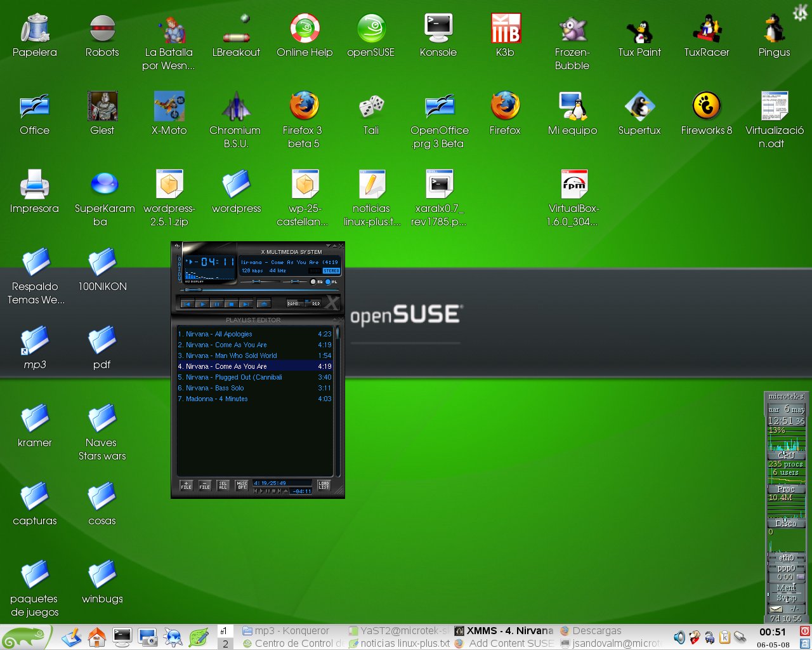Click playlist - FILE remove button
The width and height of the screenshot is (812, 650).
click(x=205, y=485)
